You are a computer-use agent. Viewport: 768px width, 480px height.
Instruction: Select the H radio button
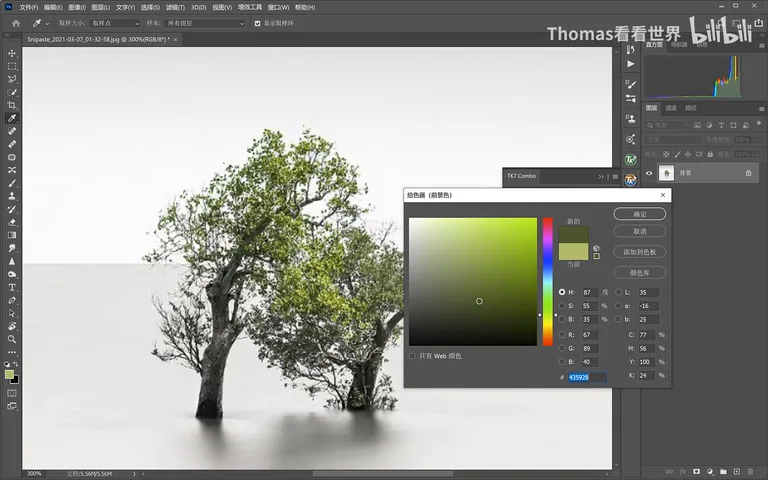point(562,292)
